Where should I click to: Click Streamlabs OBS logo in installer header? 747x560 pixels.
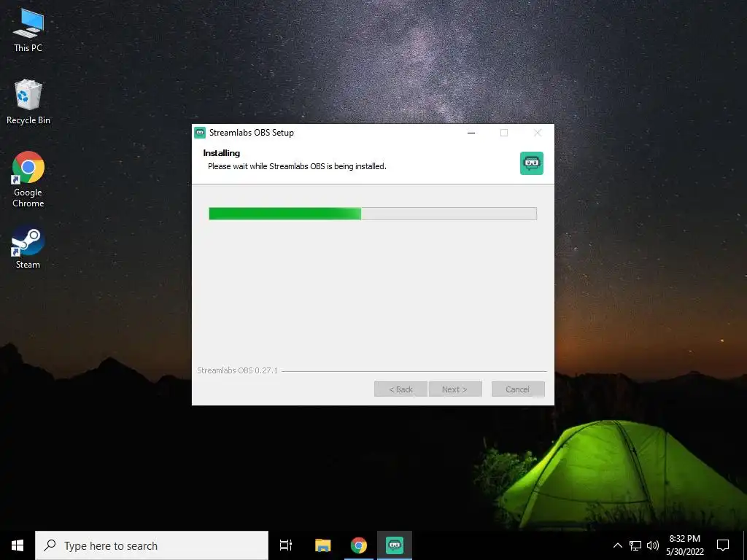[532, 163]
